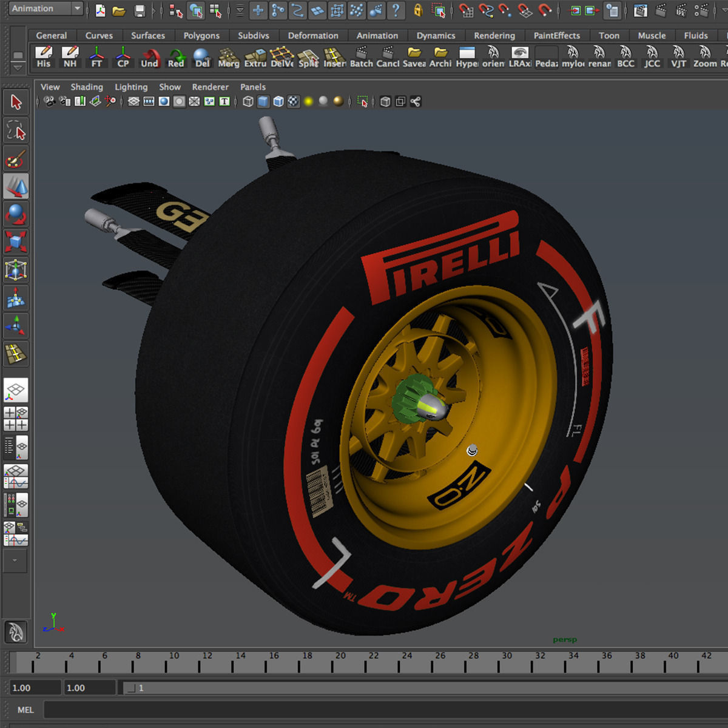
Task: Render the current frame clapperboard
Action: [x=661, y=10]
